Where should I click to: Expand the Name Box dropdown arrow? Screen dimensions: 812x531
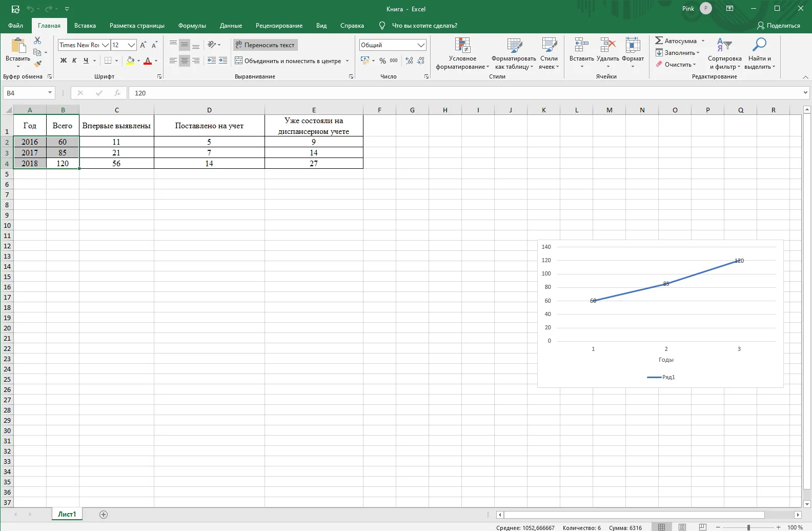pos(50,93)
